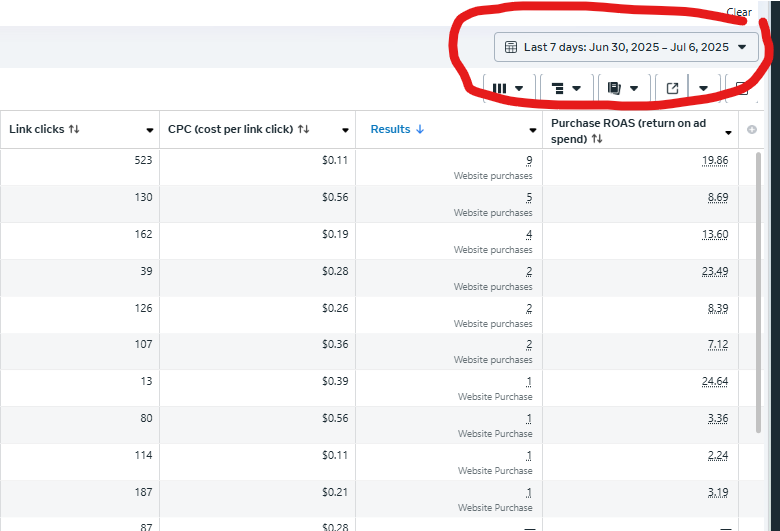Click the 9 Website purchases result value

[529, 160]
